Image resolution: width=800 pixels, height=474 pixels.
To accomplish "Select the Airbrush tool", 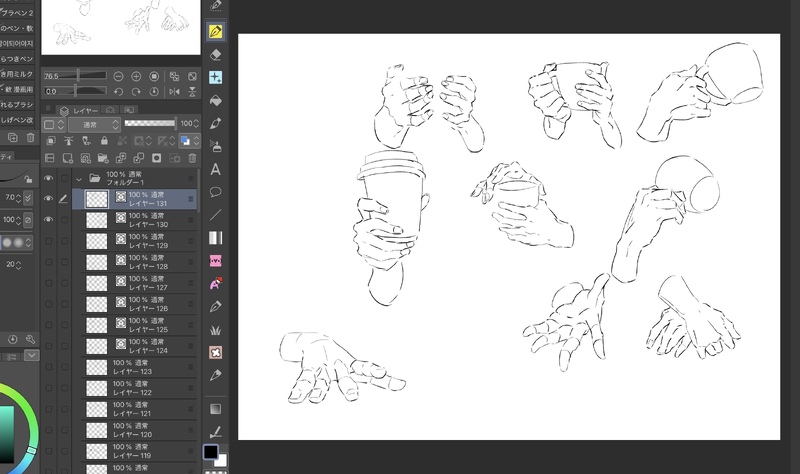I will click(215, 146).
